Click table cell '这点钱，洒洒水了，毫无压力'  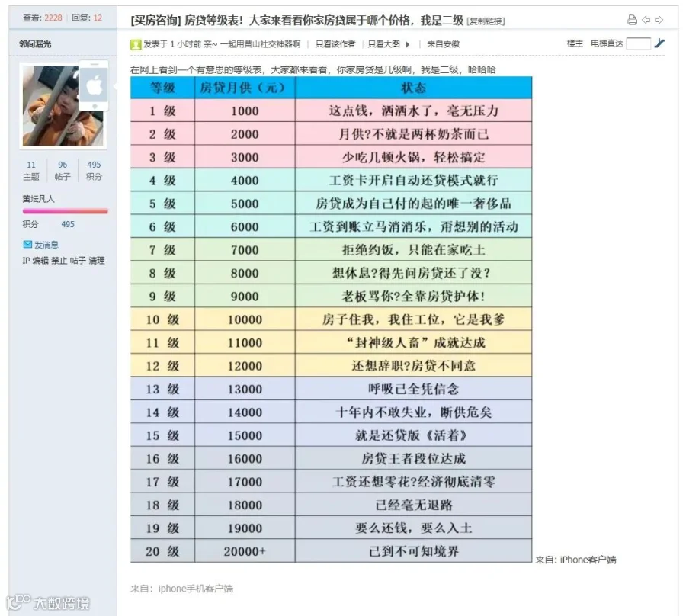413,111
